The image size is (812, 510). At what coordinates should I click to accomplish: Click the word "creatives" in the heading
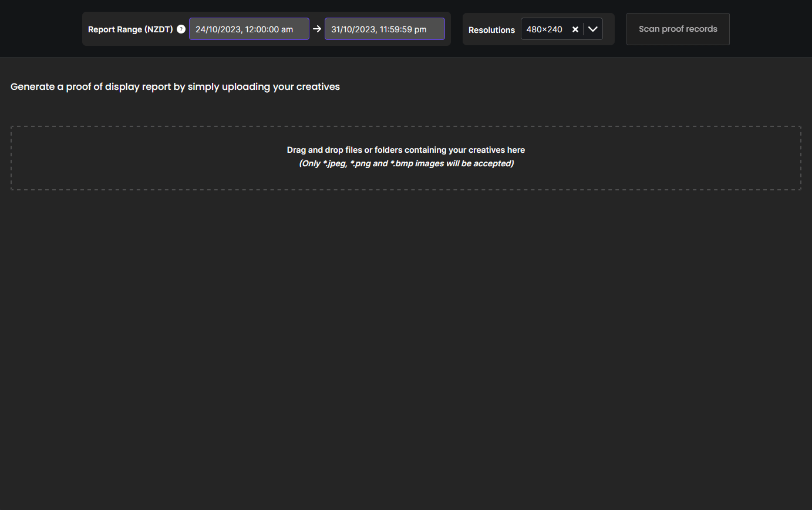click(318, 86)
